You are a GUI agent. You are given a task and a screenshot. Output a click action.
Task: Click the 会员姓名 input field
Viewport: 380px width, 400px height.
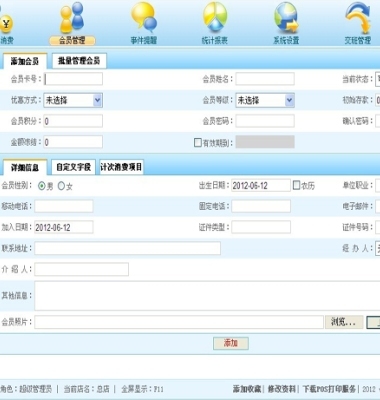click(x=265, y=79)
